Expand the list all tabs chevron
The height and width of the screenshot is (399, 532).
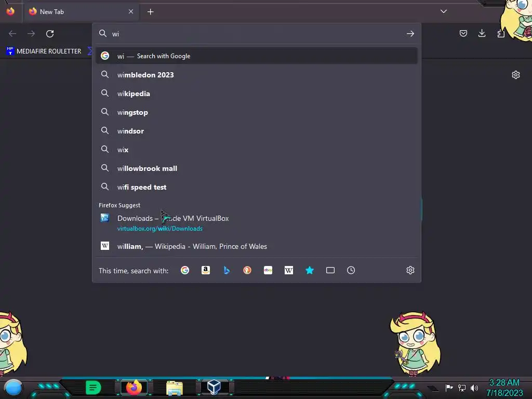pos(444,11)
